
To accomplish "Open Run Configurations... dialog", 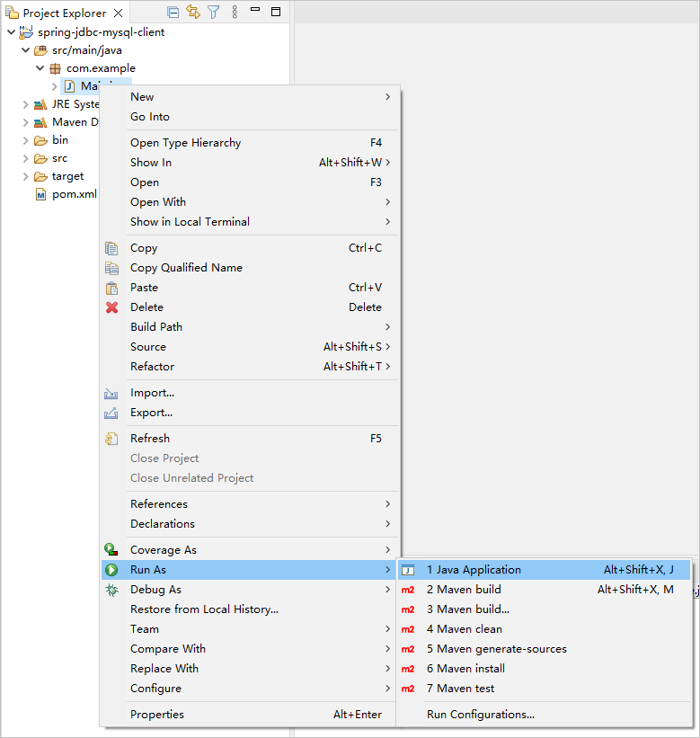I will (480, 715).
